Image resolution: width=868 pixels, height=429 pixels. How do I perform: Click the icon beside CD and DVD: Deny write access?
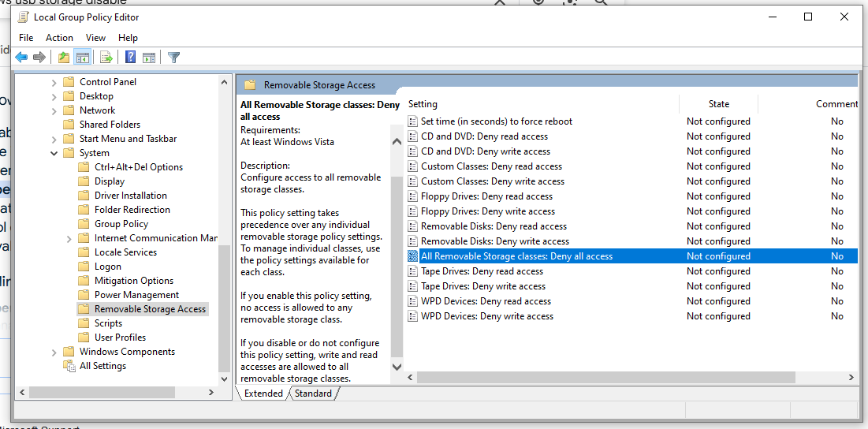412,151
